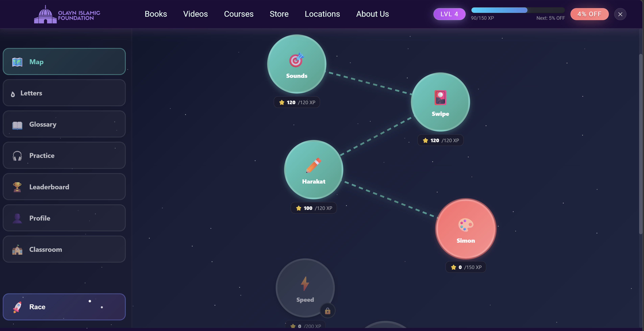Click the map icon beside Map

point(17,61)
